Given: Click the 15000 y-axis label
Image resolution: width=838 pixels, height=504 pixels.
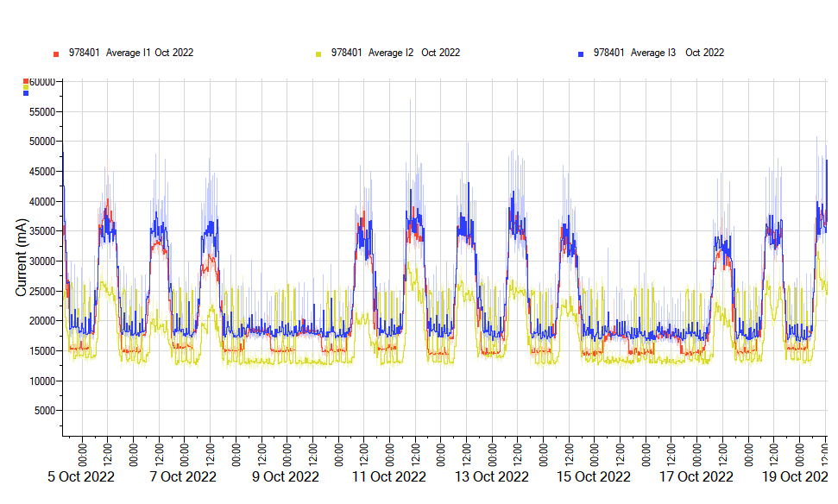Looking at the screenshot, I should point(42,351).
